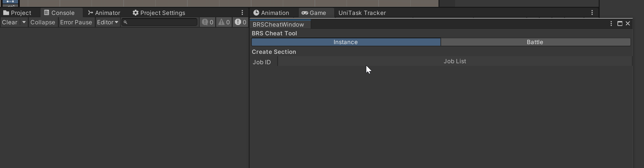Enable Error Pause in Console
This screenshot has width=644, height=168.
pyautogui.click(x=76, y=22)
